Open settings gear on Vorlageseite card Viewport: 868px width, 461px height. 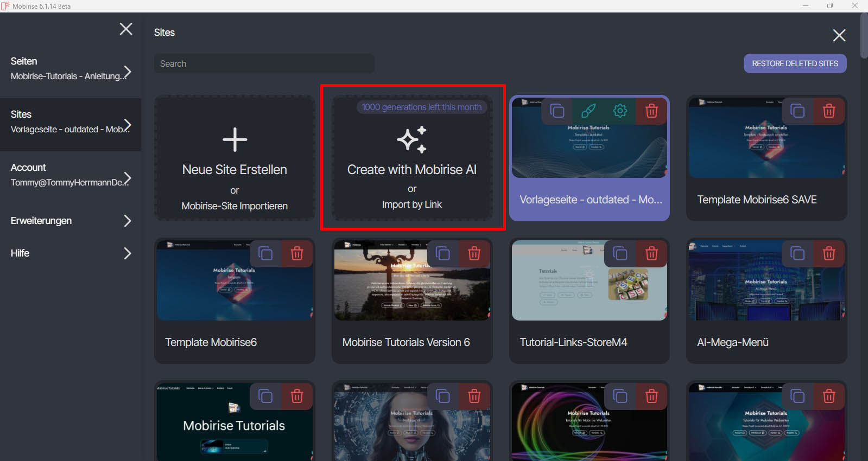point(620,111)
